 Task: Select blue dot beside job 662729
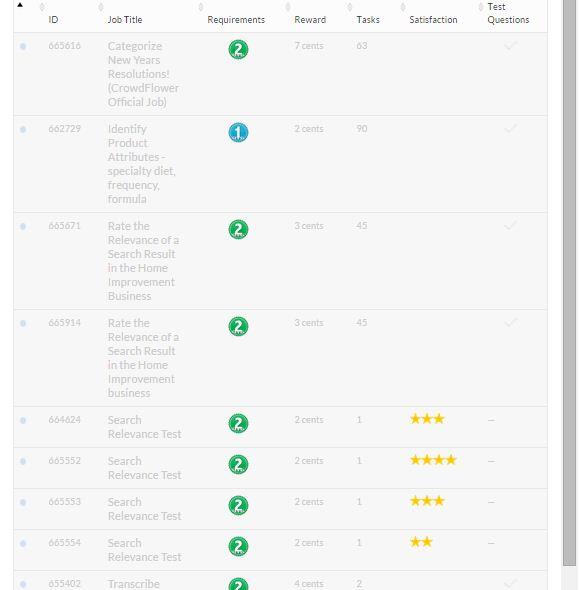[x=23, y=129]
